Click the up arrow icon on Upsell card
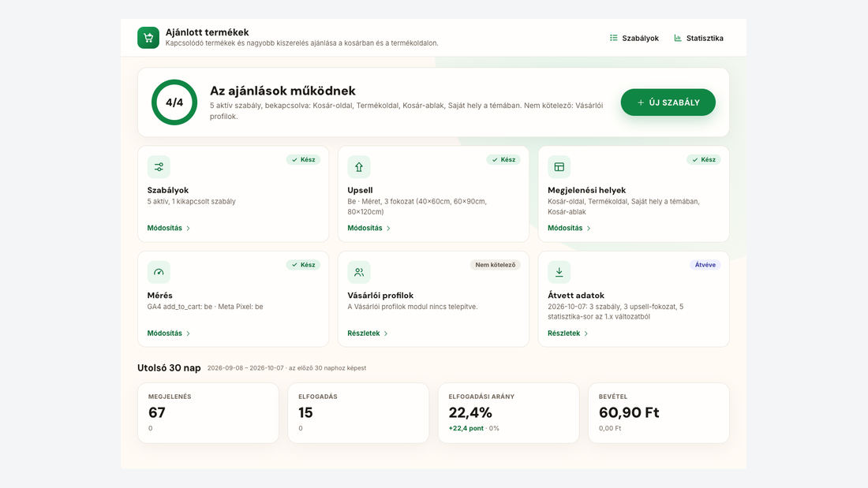 pyautogui.click(x=359, y=167)
